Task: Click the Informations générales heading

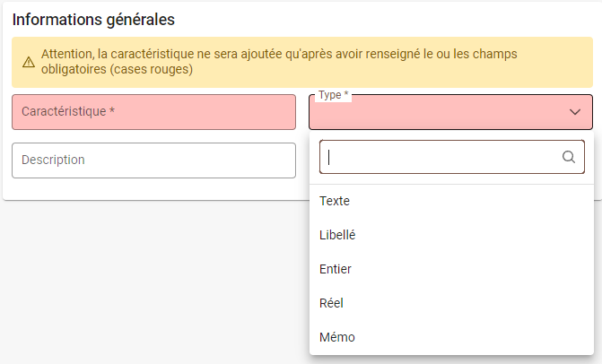Action: click(x=93, y=20)
